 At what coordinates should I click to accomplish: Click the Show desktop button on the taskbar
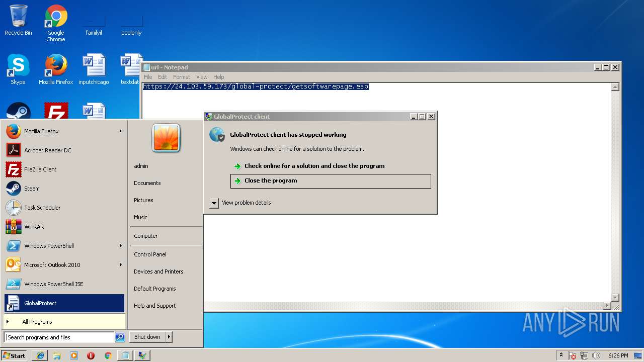click(638, 355)
